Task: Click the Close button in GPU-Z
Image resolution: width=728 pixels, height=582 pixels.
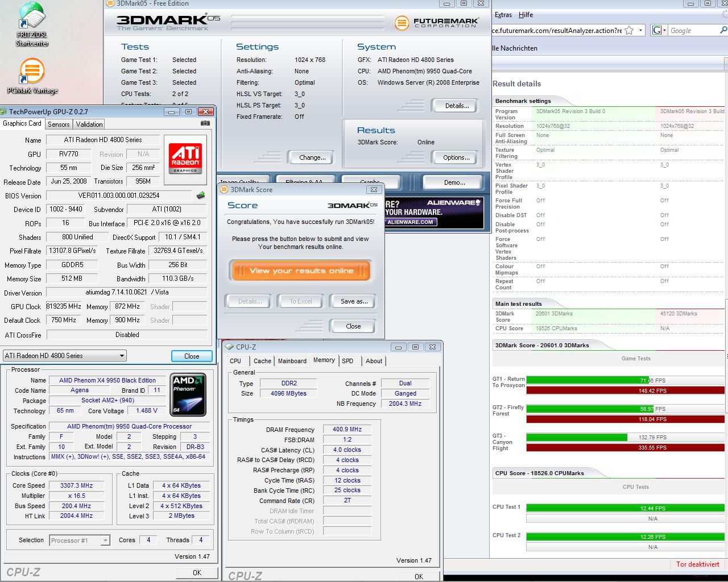Action: 192,356
